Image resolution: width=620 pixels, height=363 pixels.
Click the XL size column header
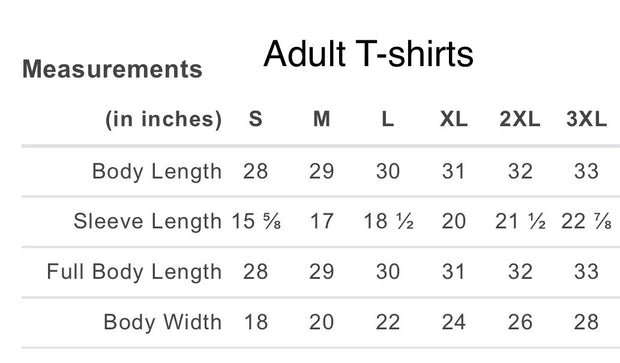click(454, 119)
